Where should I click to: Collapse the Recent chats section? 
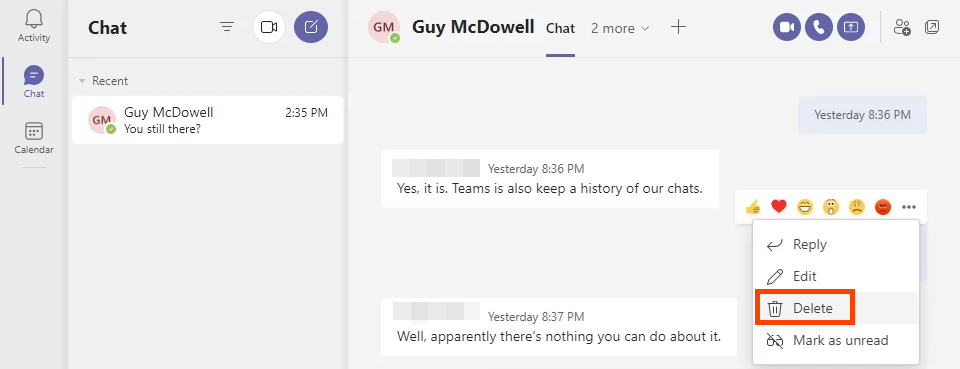(81, 81)
